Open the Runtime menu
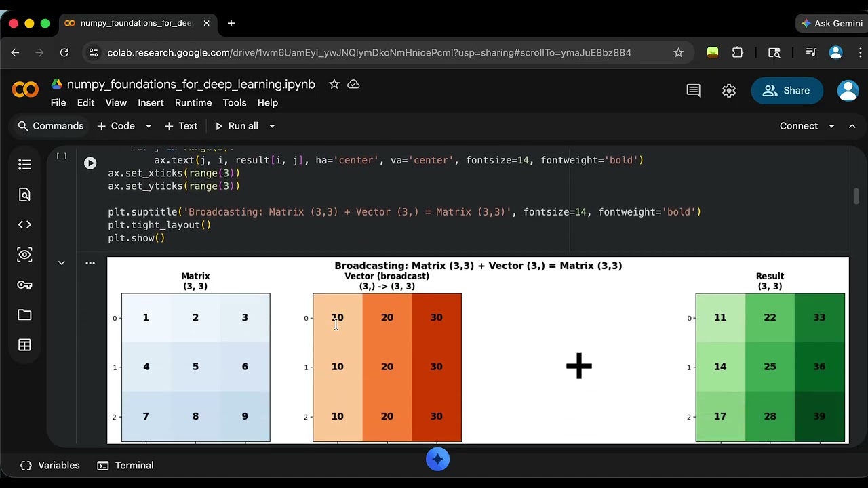This screenshot has height=488, width=868. pos(193,103)
